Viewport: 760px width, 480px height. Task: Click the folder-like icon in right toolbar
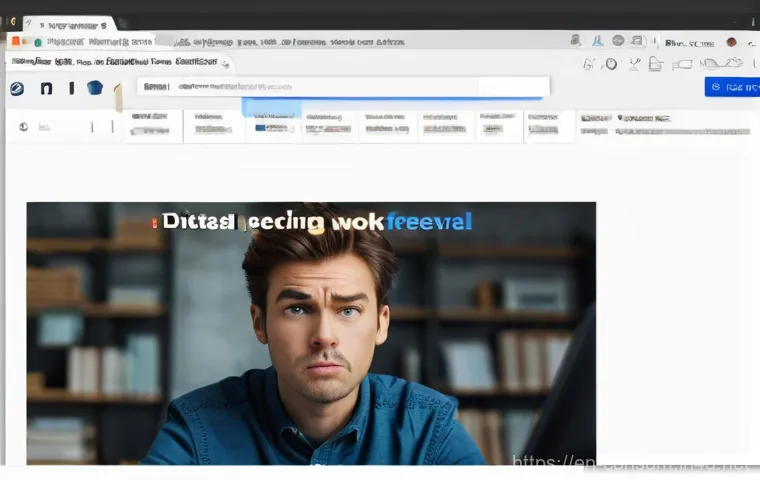[x=653, y=64]
